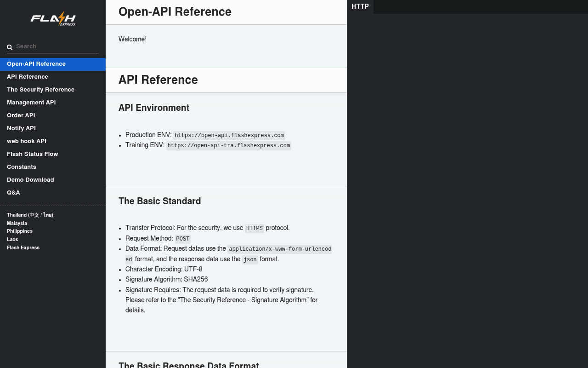
Task: Open Constants sidebar item
Action: pyautogui.click(x=53, y=167)
